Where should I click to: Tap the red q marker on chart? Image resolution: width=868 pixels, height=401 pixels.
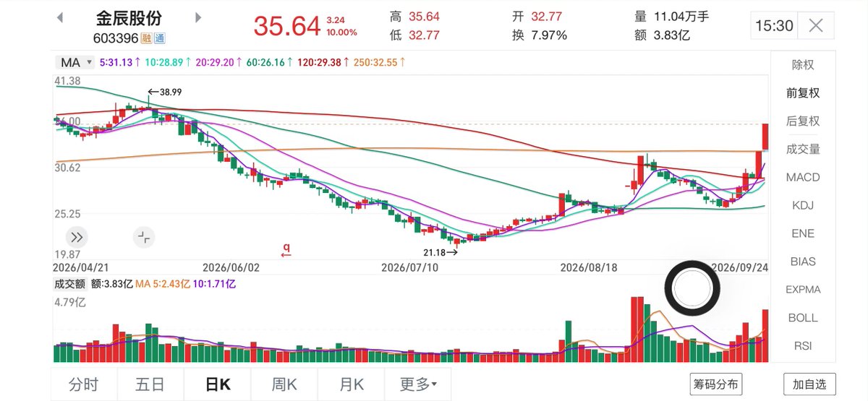(286, 250)
